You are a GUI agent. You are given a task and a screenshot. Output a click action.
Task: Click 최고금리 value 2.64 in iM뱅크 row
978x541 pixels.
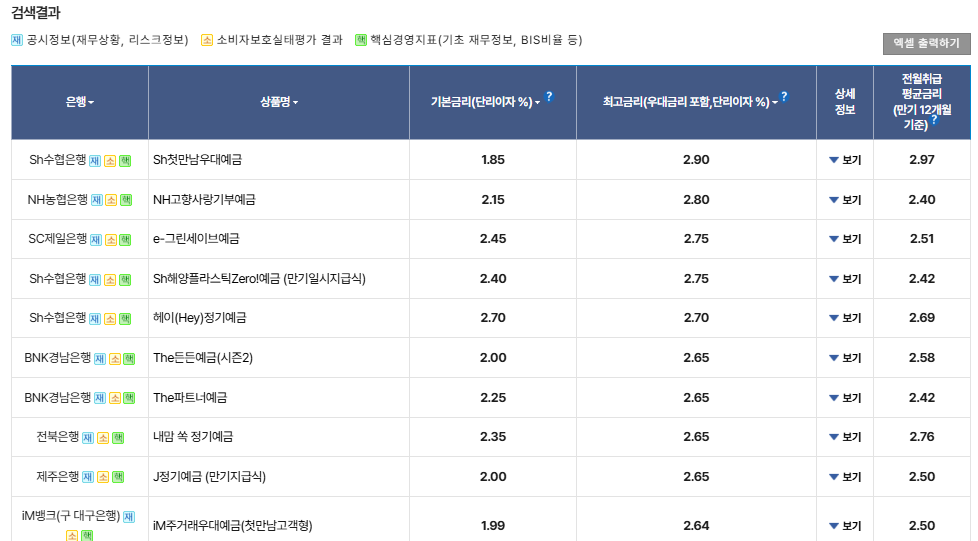(x=696, y=526)
